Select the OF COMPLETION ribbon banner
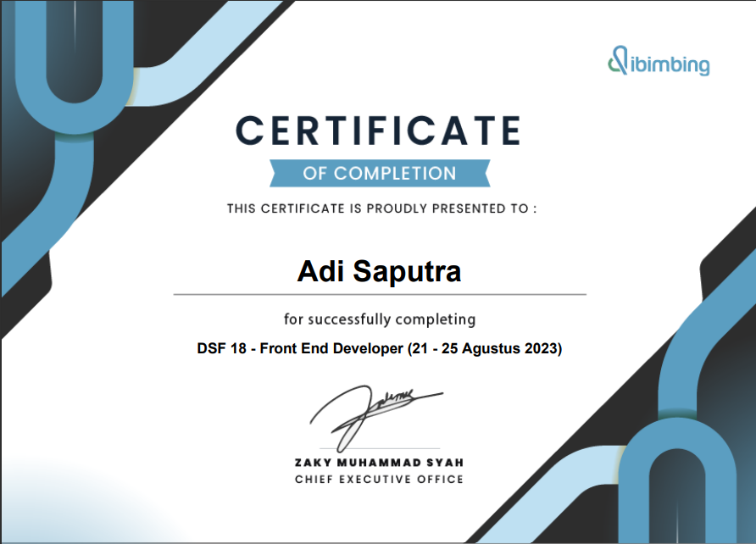Screen dimensions: 756x544 coord(379,174)
